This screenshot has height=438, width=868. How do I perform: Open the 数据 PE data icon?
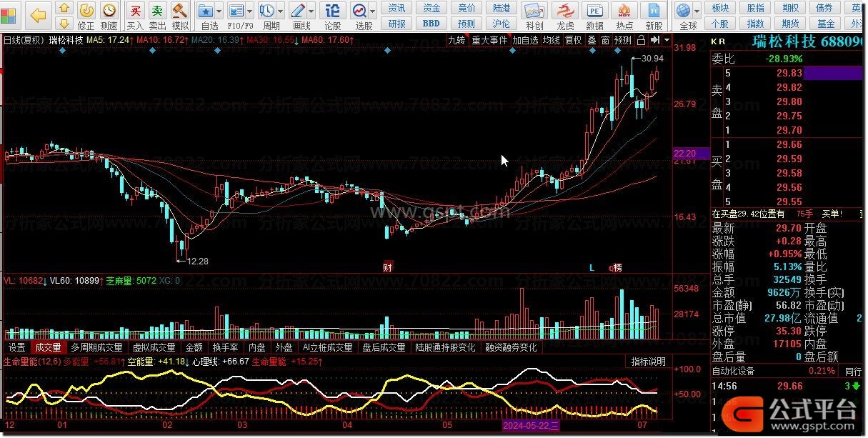[x=594, y=15]
